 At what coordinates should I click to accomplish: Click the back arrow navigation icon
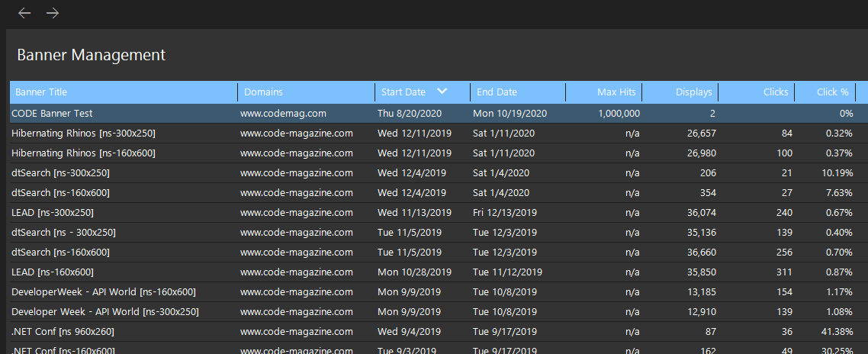coord(24,13)
